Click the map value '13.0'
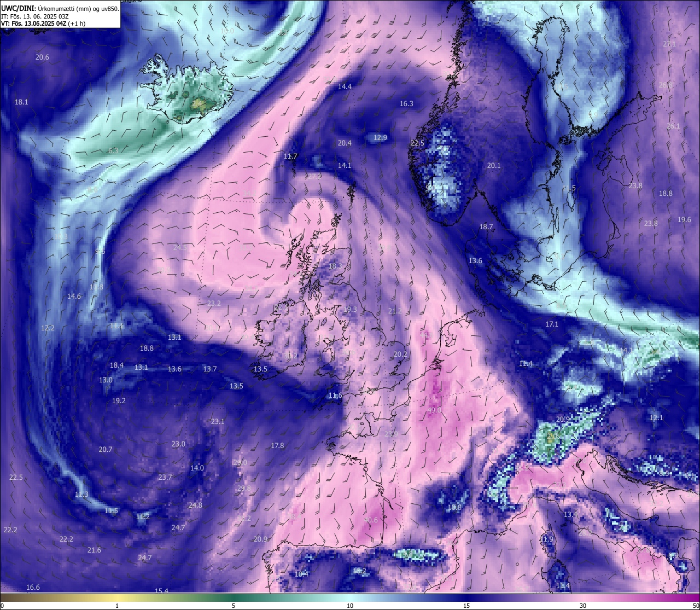This screenshot has width=700, height=610. click(106, 380)
